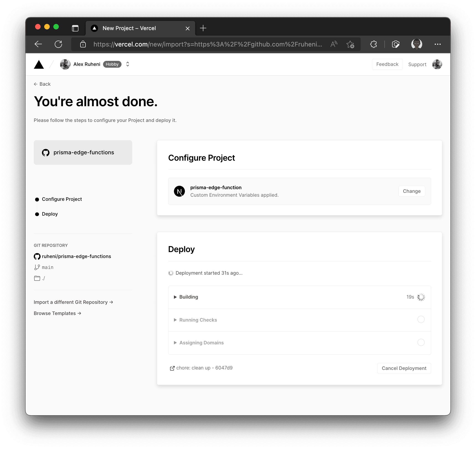476x449 pixels.
Task: Open the team scope switcher arrows
Action: click(128, 64)
